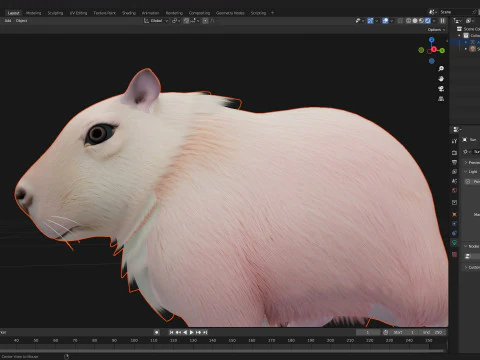Viewport: 480px width, 360px height.
Task: Open the Render properties tab
Action: pos(454,153)
